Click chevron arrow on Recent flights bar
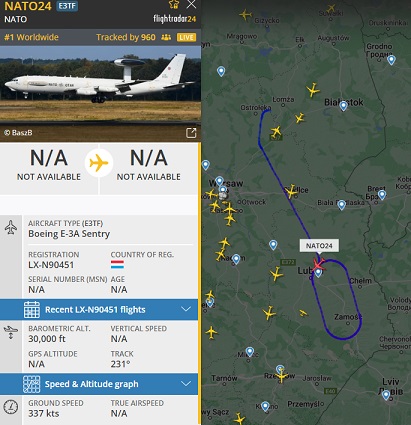The image size is (411, 425). (186, 309)
